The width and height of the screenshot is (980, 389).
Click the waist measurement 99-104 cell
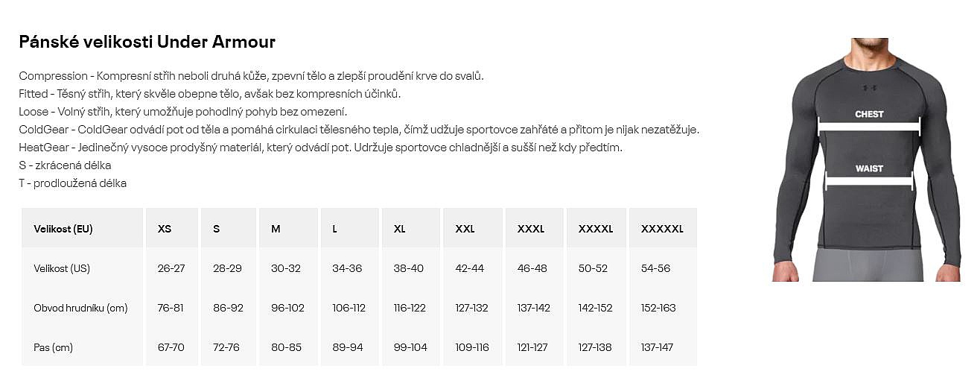coord(410,347)
